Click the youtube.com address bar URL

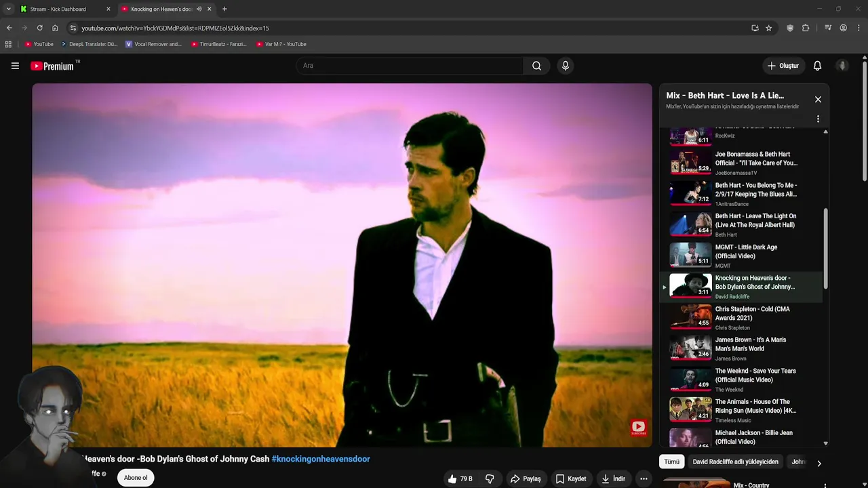tap(175, 28)
